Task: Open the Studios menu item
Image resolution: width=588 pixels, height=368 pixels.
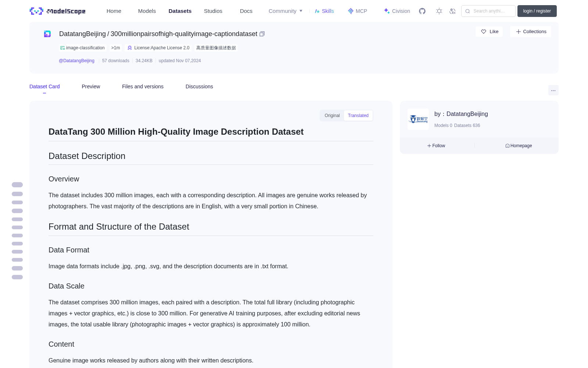Action: pos(213,11)
